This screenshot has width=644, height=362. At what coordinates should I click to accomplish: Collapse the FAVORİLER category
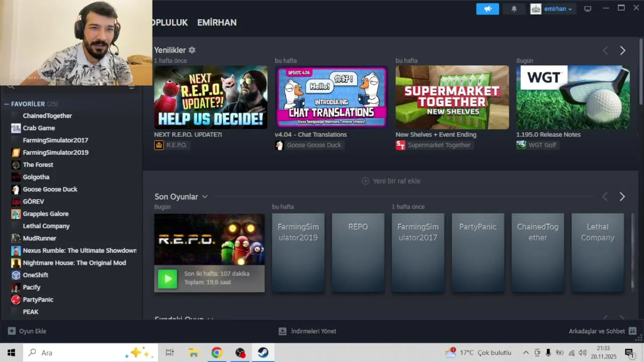point(7,104)
